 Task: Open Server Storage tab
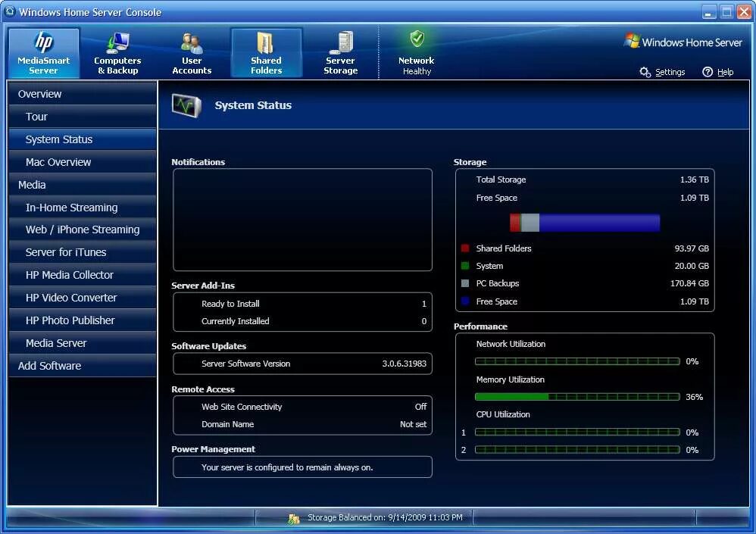click(340, 53)
